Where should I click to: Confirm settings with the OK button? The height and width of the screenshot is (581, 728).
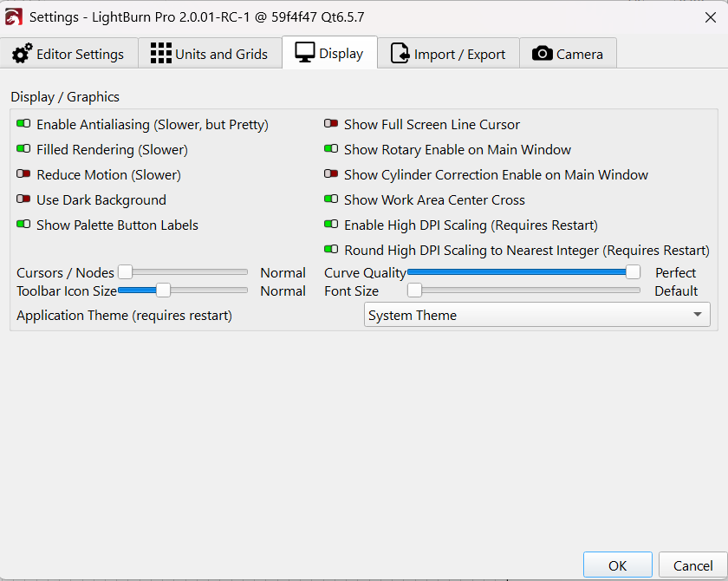tap(617, 565)
